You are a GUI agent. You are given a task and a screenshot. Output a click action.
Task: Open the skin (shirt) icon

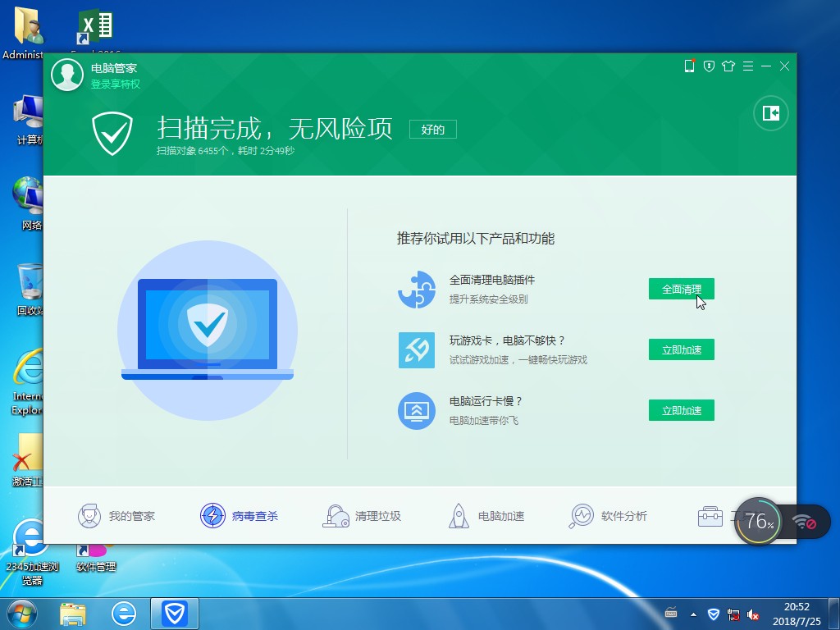click(728, 66)
